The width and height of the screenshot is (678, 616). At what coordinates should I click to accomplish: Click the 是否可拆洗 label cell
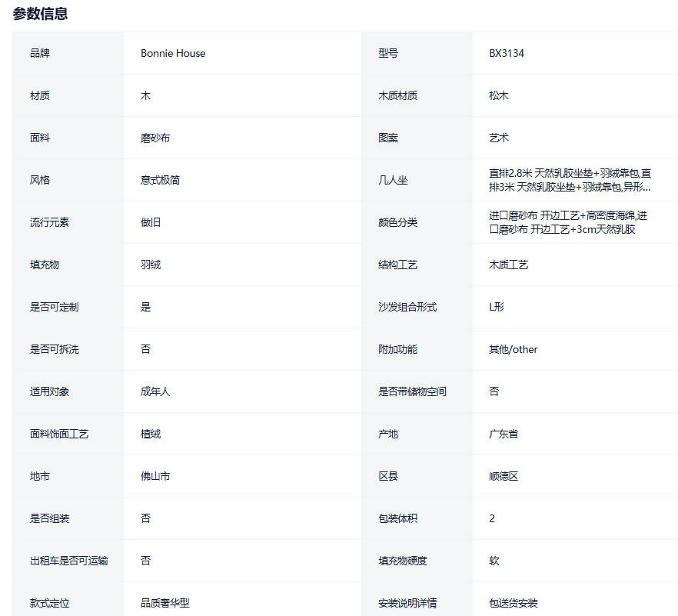tap(54, 349)
